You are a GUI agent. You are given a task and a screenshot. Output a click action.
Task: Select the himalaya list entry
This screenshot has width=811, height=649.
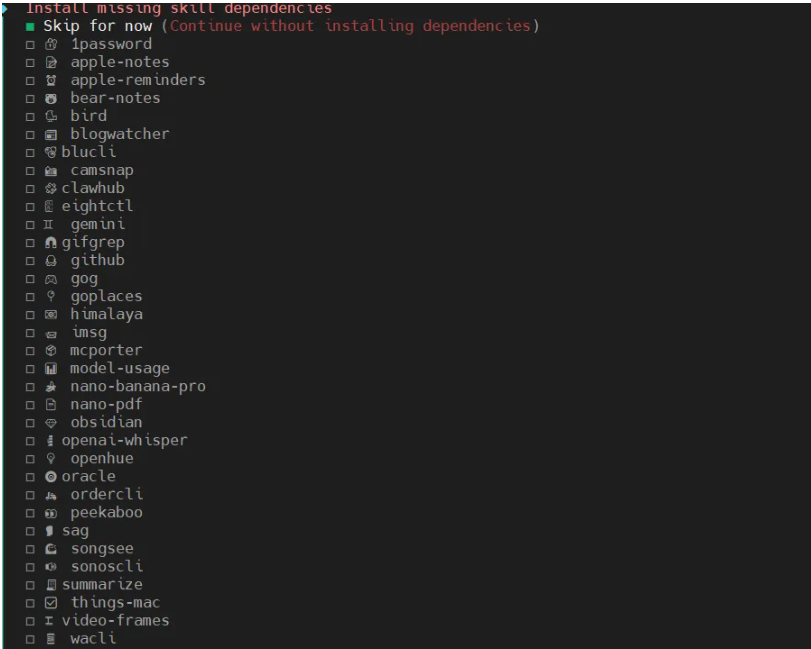pyautogui.click(x=106, y=314)
